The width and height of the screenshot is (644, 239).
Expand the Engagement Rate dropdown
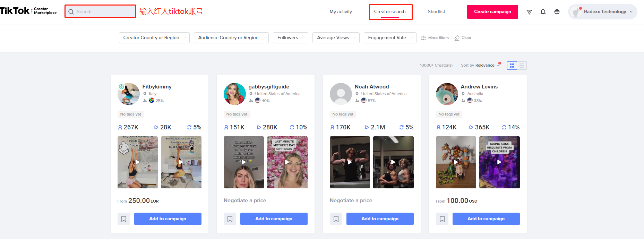(x=390, y=38)
